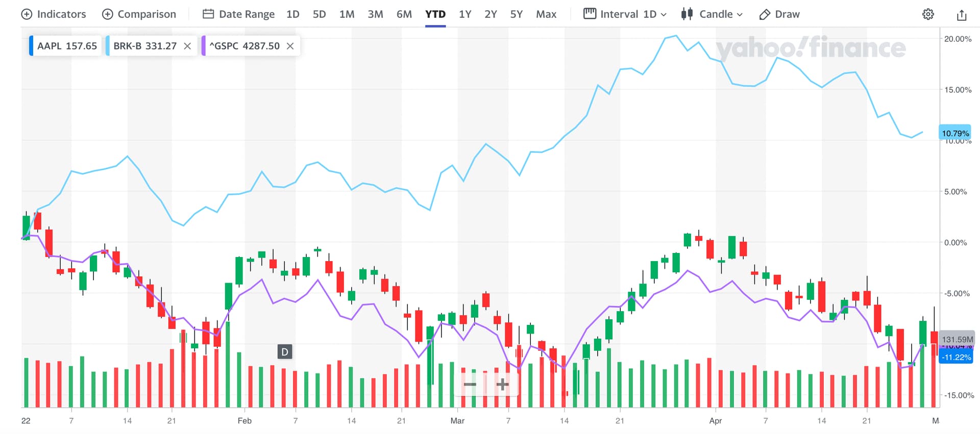Remove BRK-B comparison

(x=187, y=46)
